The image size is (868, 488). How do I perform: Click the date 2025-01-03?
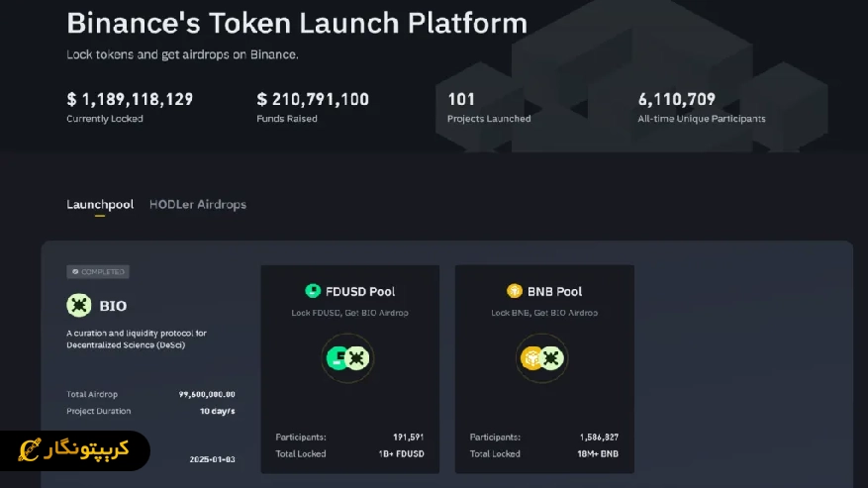coord(212,459)
